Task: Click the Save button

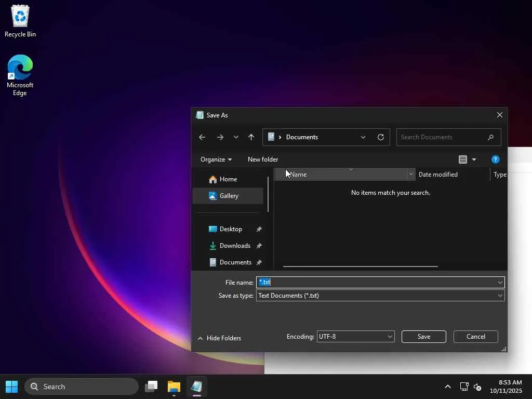Action: click(x=424, y=337)
